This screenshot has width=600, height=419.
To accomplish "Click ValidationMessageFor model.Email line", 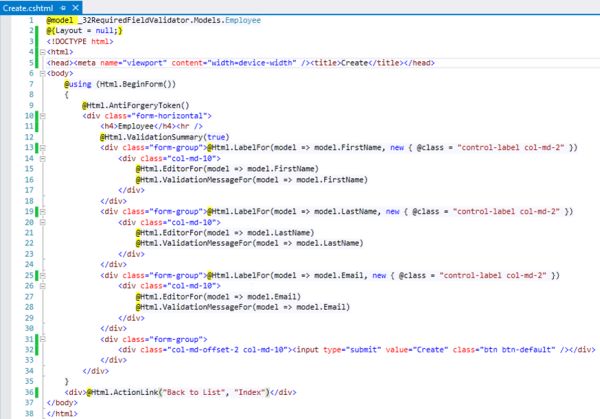I will point(243,307).
